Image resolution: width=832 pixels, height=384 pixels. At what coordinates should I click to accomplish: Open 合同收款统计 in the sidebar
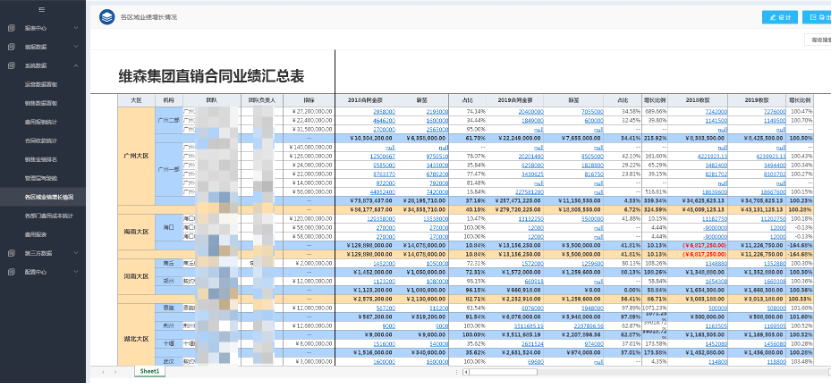(41, 141)
